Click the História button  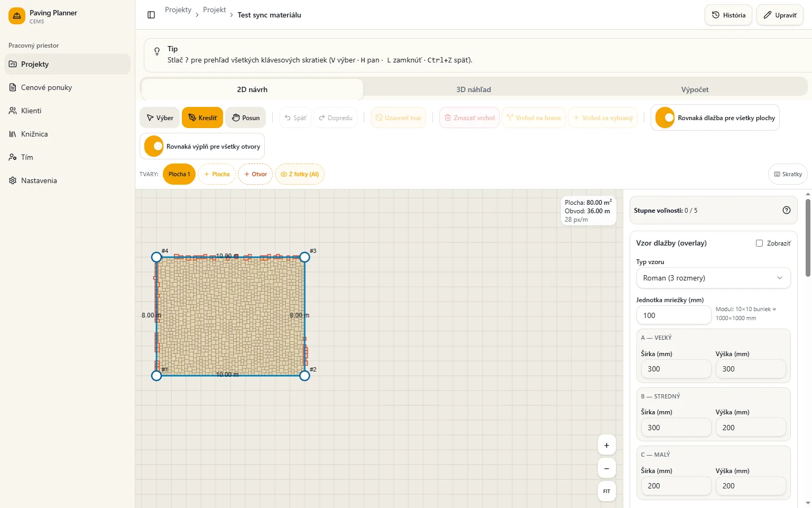click(x=728, y=15)
